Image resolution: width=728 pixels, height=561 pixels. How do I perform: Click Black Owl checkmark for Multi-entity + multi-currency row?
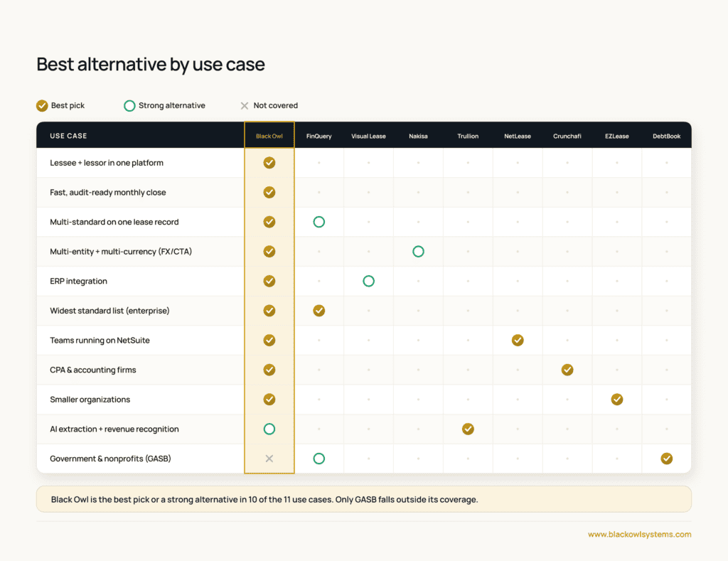(x=269, y=251)
